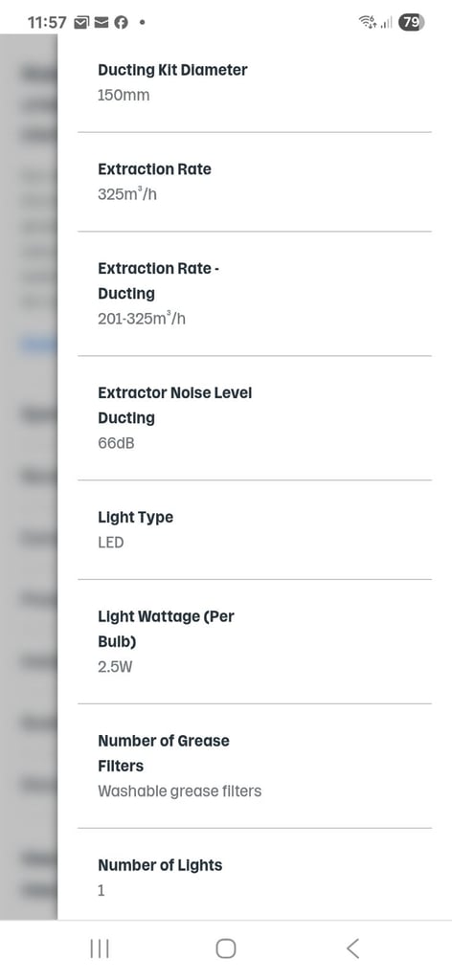This screenshot has height=980, width=452.
Task: Select the Light Type specification
Action: (x=255, y=530)
